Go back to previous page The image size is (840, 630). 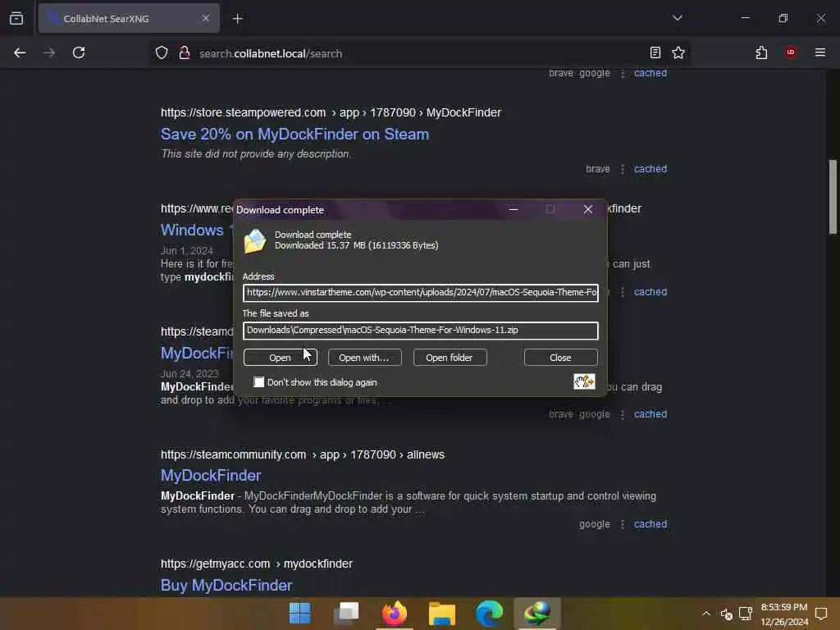(20, 53)
